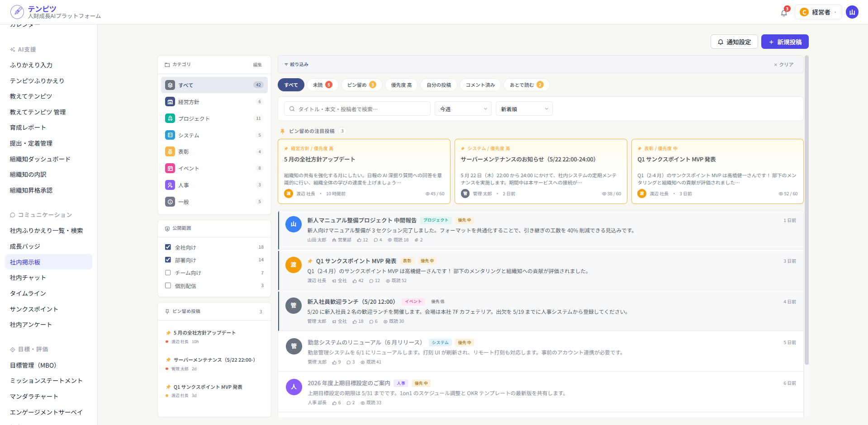The image size is (868, 425).
Task: Select the 人事 category icon
Action: click(x=170, y=185)
